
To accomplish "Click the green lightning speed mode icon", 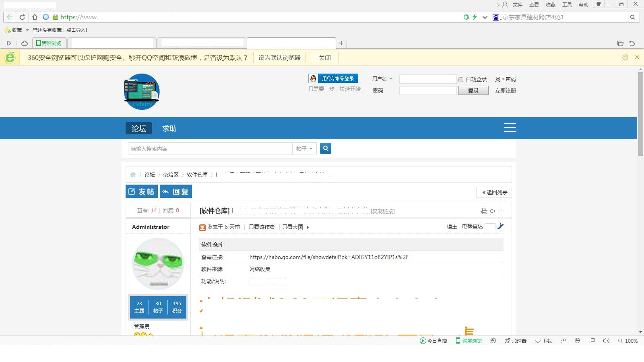I will coord(475,17).
